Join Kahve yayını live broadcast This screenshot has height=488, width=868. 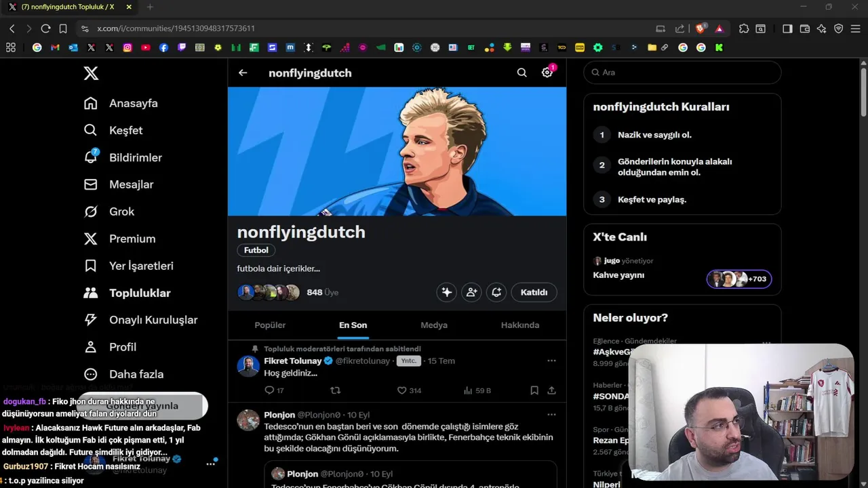tap(618, 275)
